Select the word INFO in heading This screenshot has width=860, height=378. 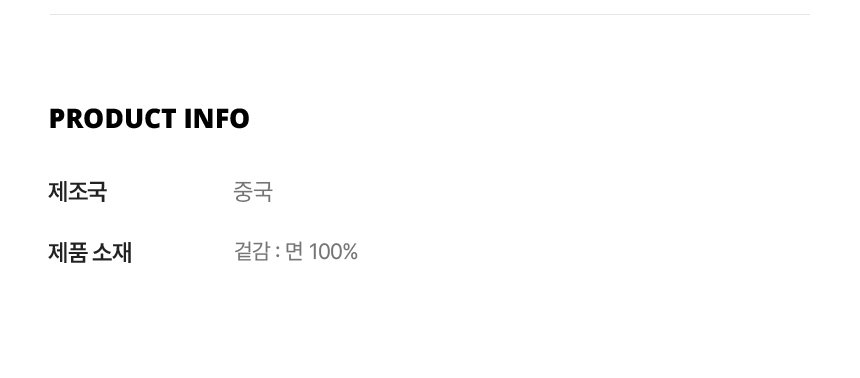coord(217,119)
